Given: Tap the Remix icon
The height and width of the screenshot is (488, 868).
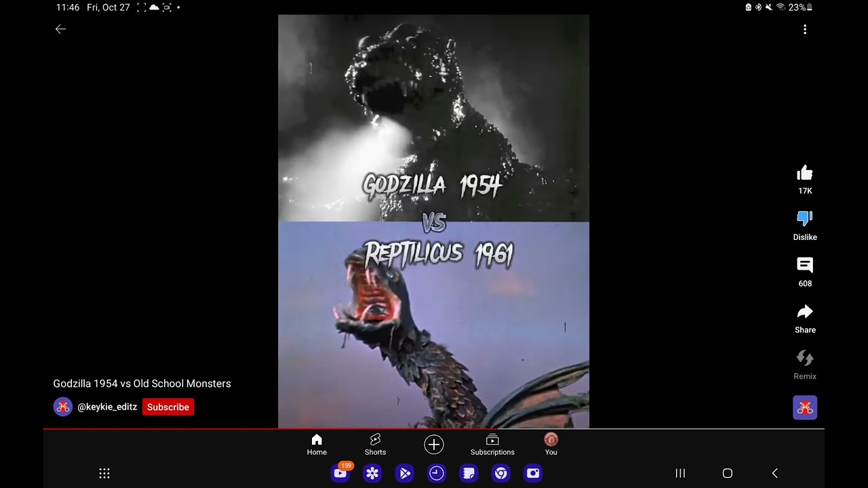Looking at the screenshot, I should coord(805,358).
